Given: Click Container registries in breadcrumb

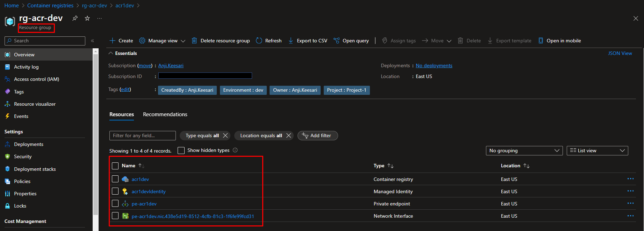Looking at the screenshot, I should click(50, 6).
